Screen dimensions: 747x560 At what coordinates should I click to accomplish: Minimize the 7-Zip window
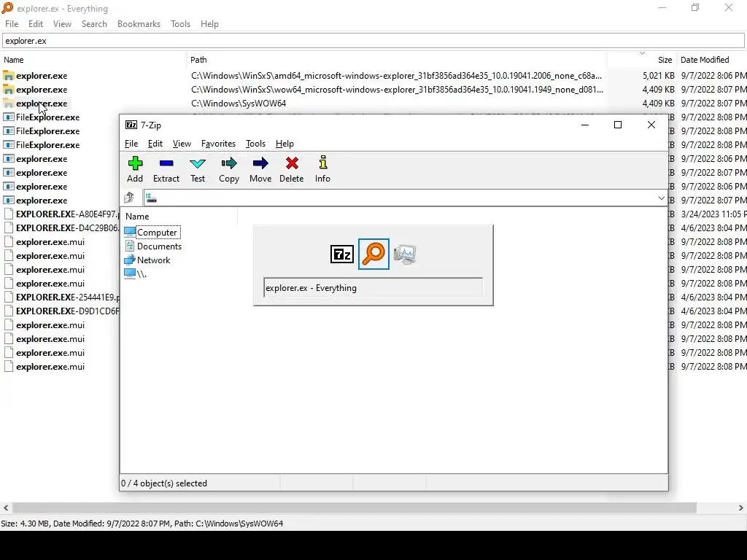pos(585,125)
